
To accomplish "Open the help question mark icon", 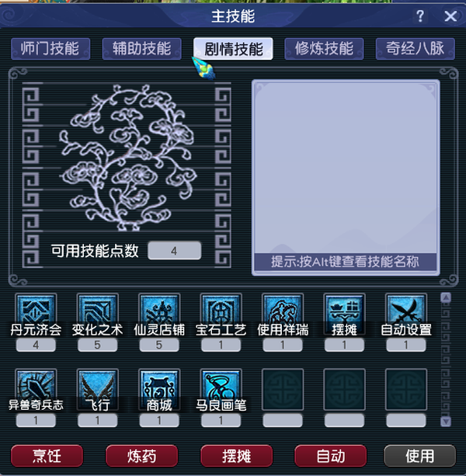I will 420,16.
